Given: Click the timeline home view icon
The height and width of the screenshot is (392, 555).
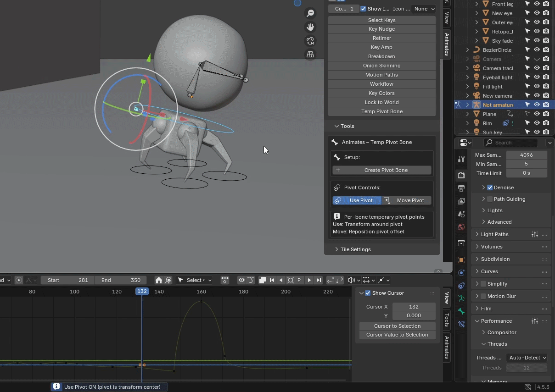Looking at the screenshot, I should pyautogui.click(x=159, y=280).
